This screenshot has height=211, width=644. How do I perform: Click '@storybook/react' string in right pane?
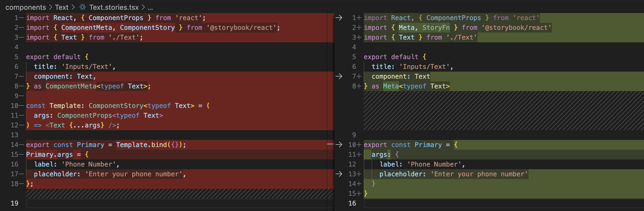coord(516,28)
